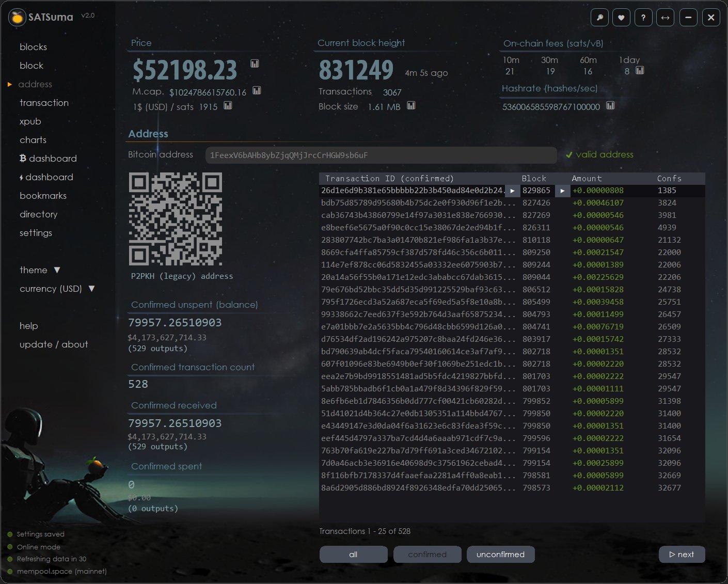Open the market cap chart icon
This screenshot has height=584, width=728.
[257, 91]
